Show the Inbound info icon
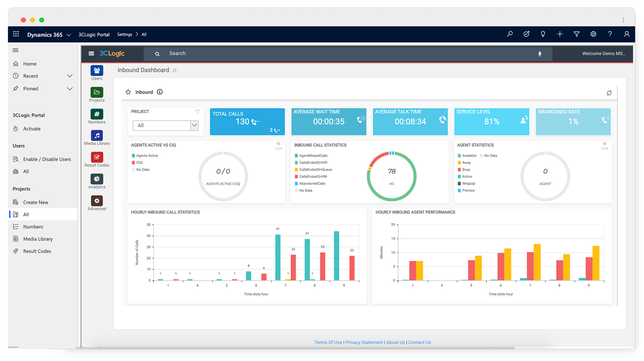The image size is (644, 361). click(160, 92)
